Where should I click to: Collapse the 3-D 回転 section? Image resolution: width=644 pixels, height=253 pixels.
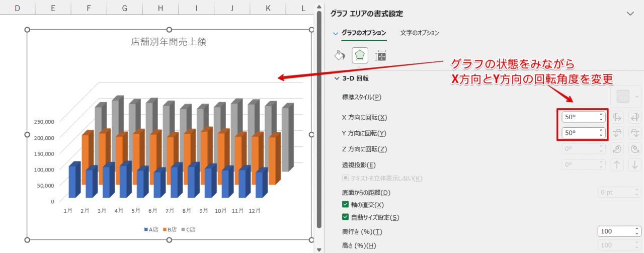337,78
